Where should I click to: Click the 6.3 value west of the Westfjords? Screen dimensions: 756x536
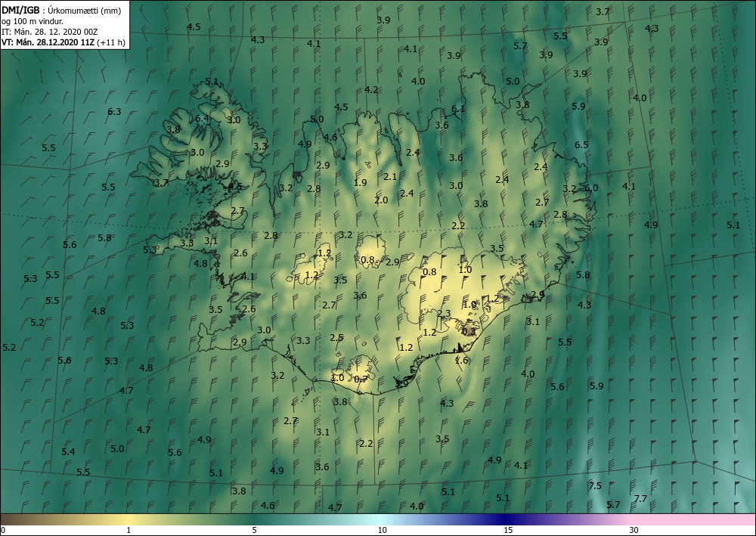tap(114, 112)
